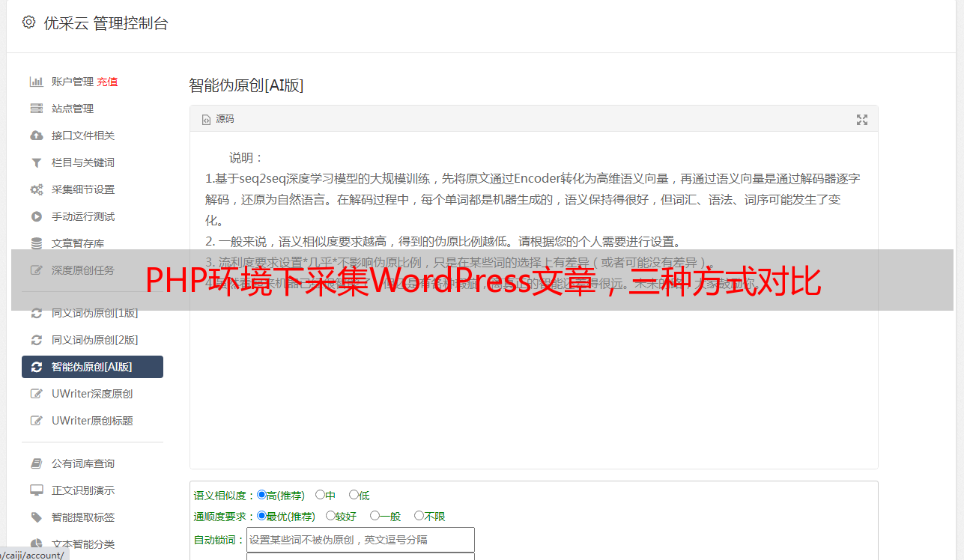The image size is (964, 560).
Task: Click the monitor icon for 正文识别演示
Action: pos(36,490)
